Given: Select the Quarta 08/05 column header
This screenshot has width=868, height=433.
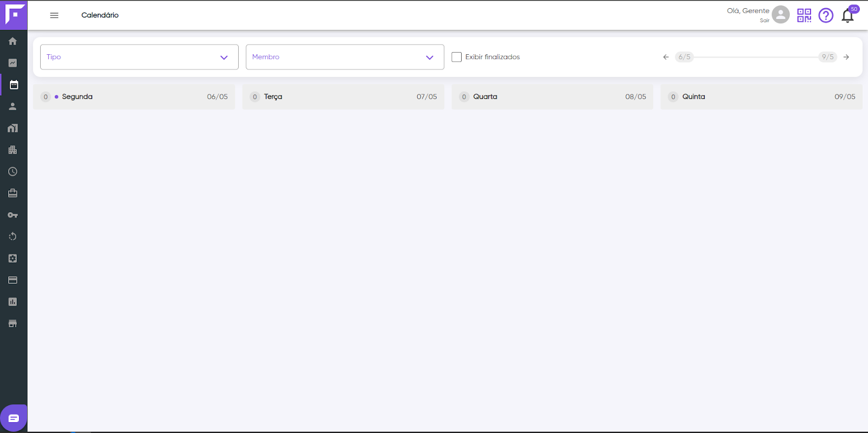Looking at the screenshot, I should tap(552, 97).
